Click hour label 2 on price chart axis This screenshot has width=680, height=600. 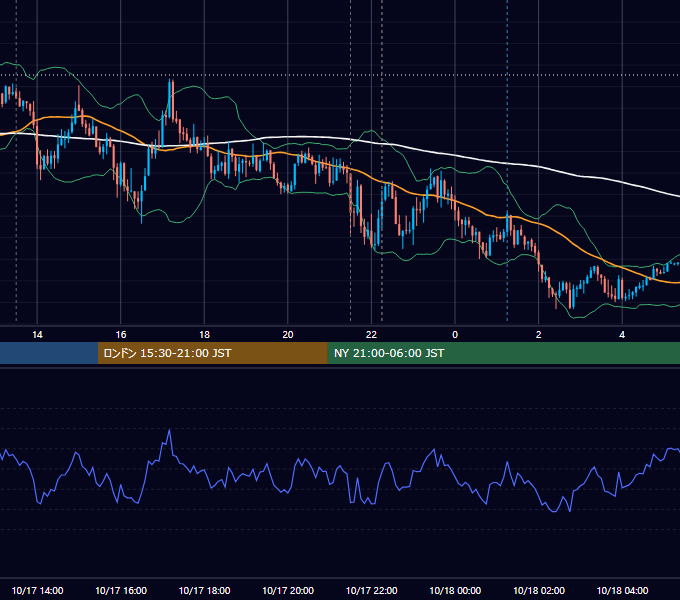[x=539, y=335]
